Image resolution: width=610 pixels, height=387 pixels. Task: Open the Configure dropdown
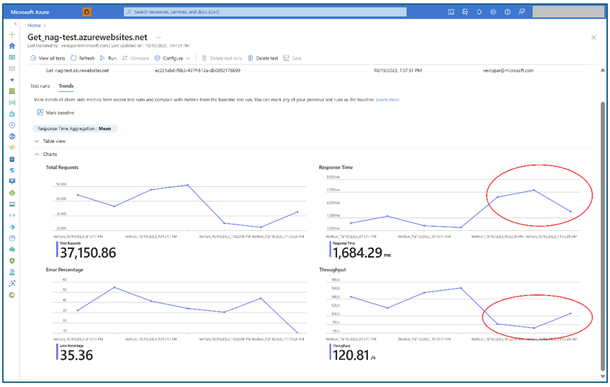pos(172,58)
